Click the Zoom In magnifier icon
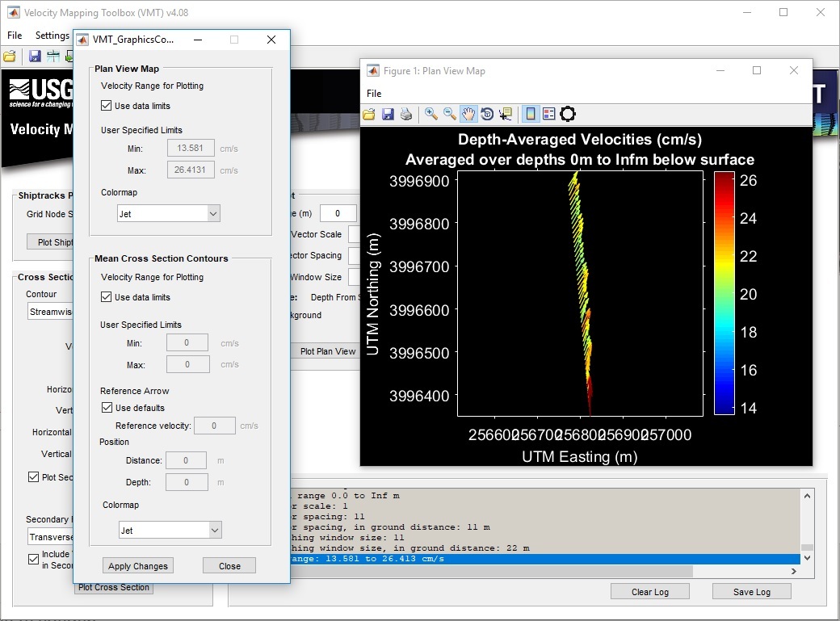Image resolution: width=840 pixels, height=621 pixels. click(x=430, y=114)
